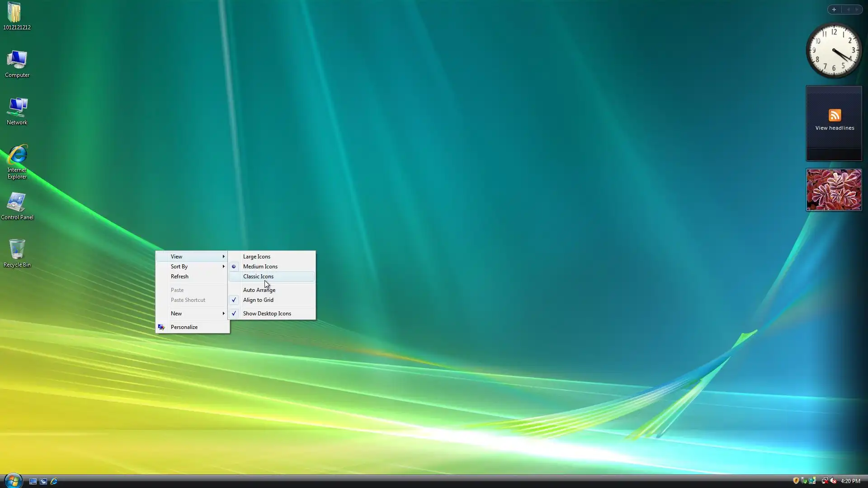The width and height of the screenshot is (868, 488).
Task: Click the Windows Start orb
Action: coord(13,481)
